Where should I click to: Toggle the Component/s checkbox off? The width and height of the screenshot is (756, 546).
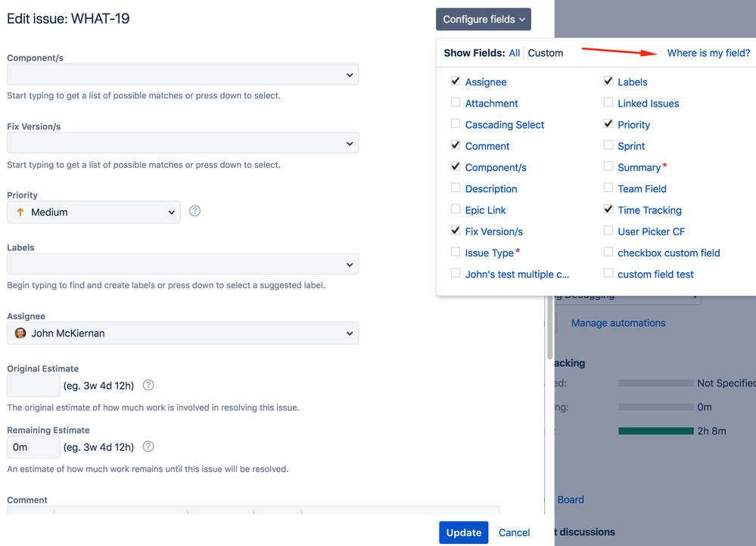455,166
